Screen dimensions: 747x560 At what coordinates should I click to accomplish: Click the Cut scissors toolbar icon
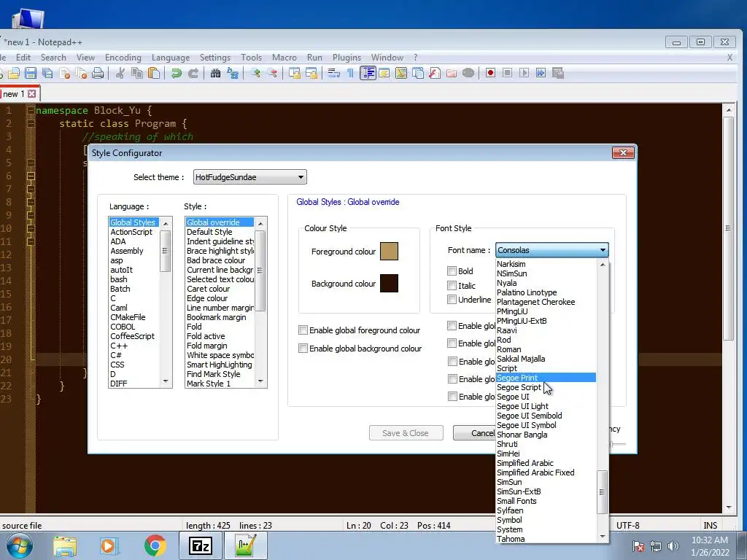click(120, 73)
